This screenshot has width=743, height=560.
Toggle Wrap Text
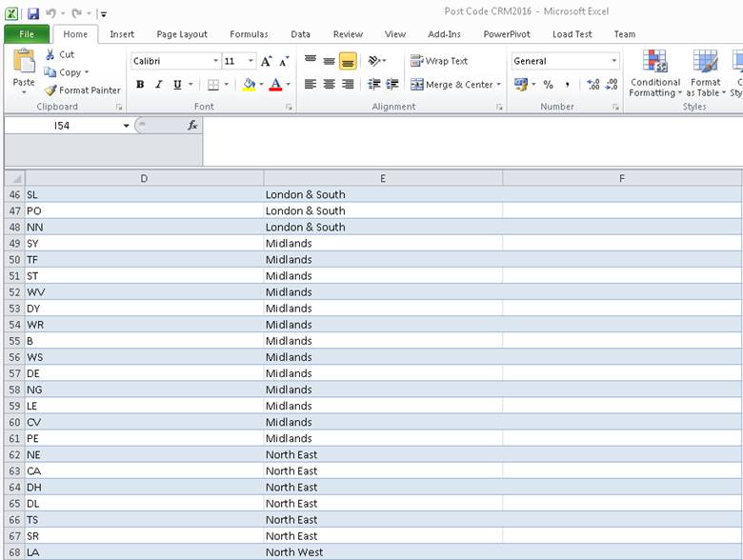click(439, 61)
